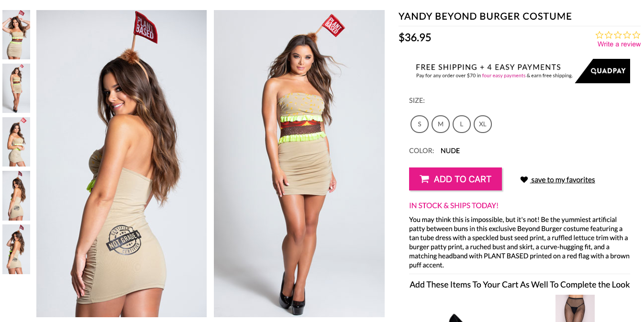Click the cart icon in Add to Cart
This screenshot has width=644, height=322.
click(424, 179)
